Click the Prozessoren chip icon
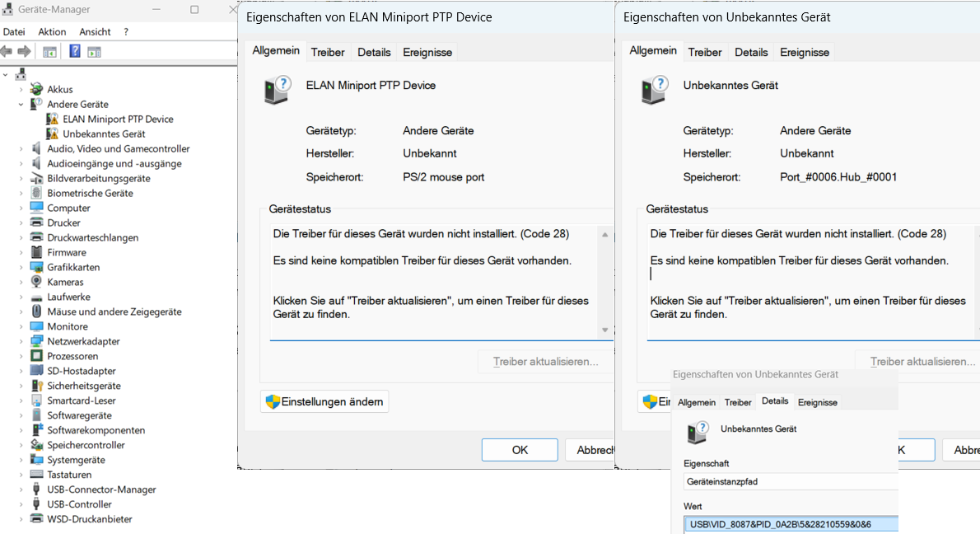This screenshot has height=534, width=980. click(x=37, y=356)
